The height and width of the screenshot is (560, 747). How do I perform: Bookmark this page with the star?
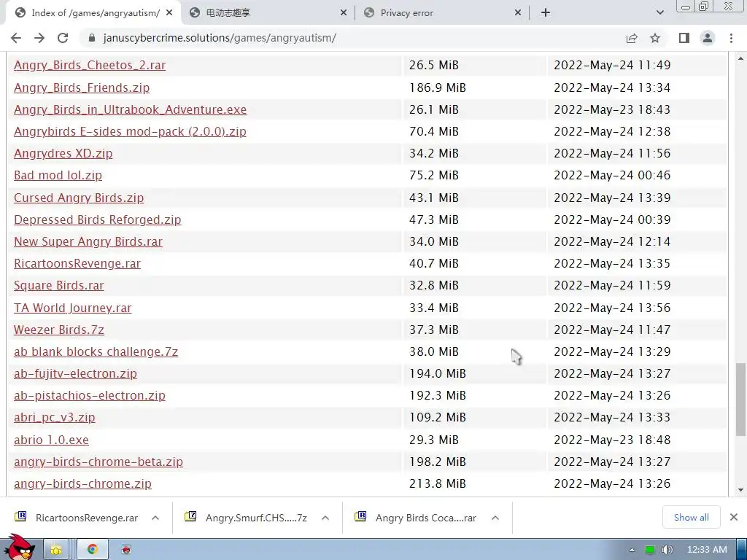click(655, 38)
